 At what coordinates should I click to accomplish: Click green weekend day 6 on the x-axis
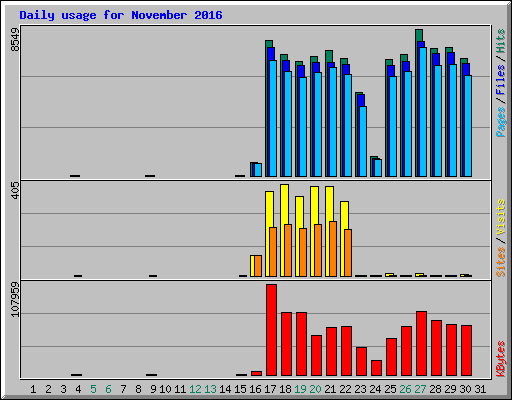tap(108, 389)
